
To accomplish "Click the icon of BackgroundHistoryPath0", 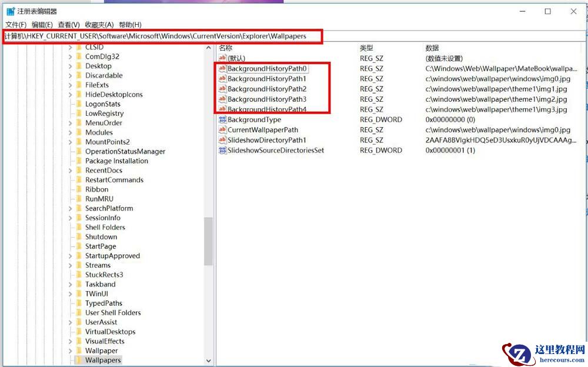I will 222,68.
